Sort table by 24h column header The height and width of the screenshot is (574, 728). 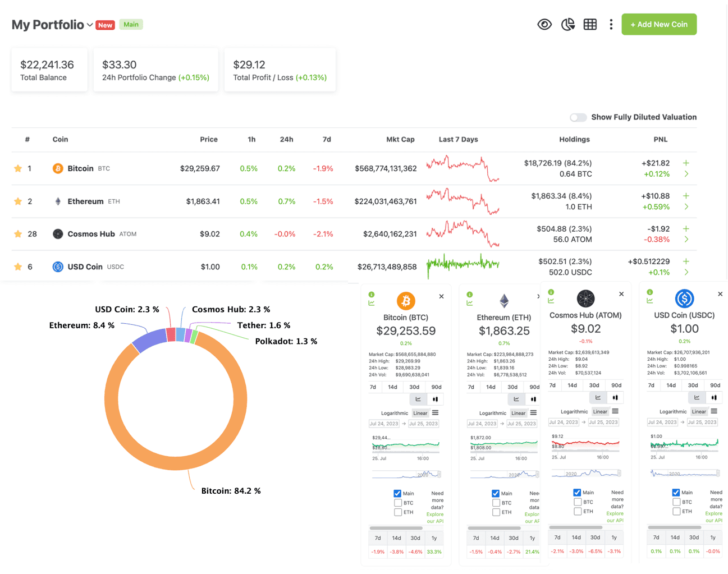pos(286,139)
